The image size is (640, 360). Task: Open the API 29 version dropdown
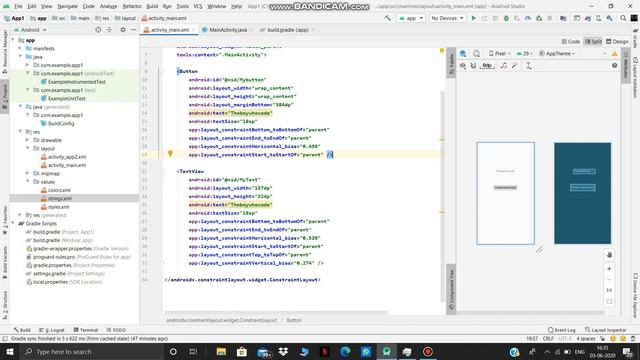[x=524, y=53]
